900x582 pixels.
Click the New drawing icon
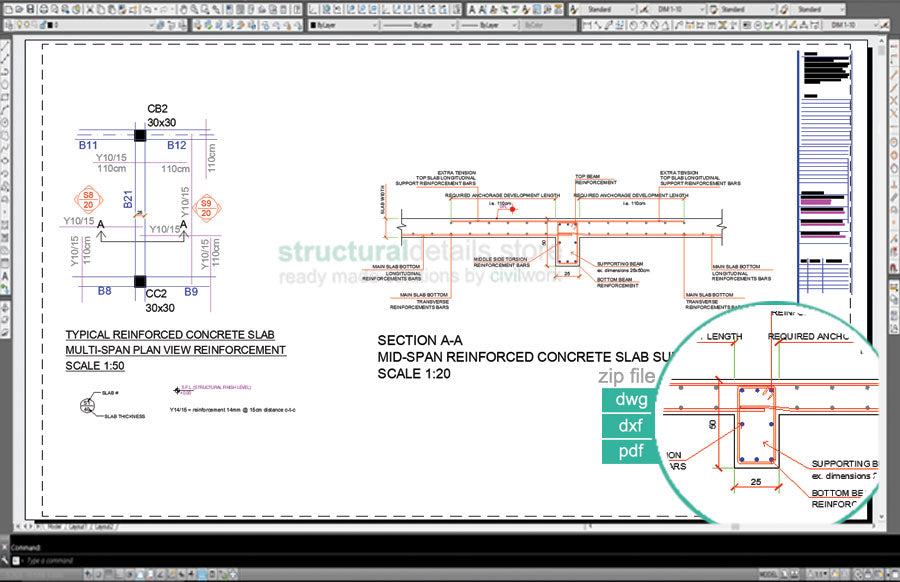pyautogui.click(x=7, y=9)
